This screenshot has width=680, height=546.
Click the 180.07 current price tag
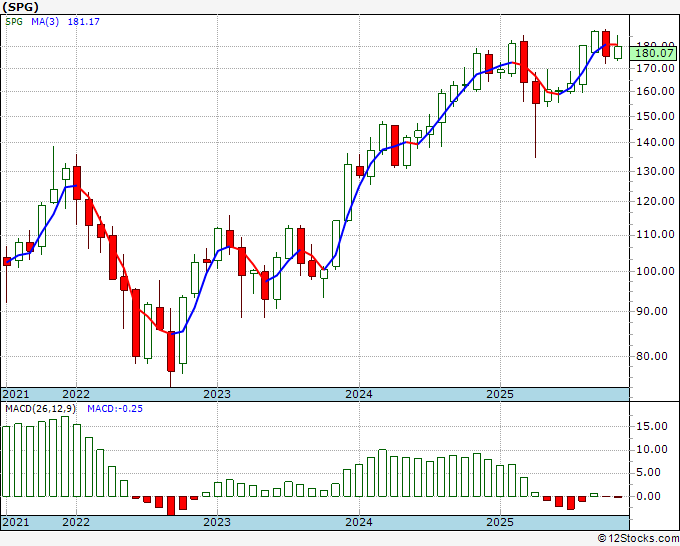(654, 53)
